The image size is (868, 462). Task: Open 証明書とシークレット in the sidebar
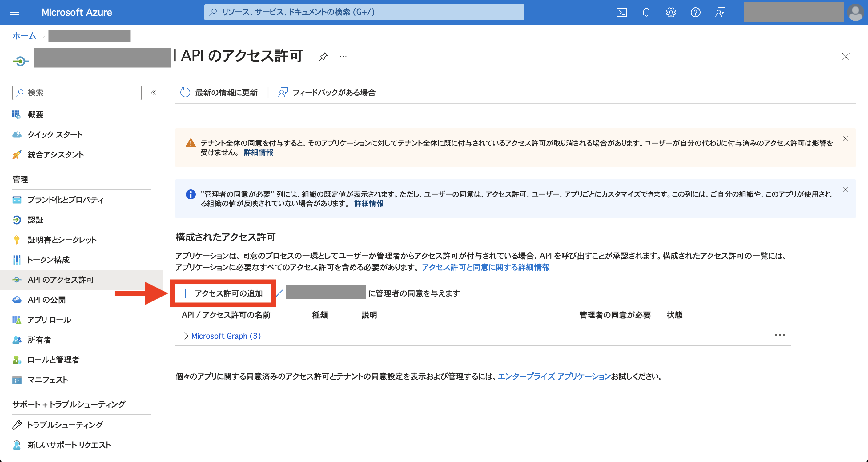coord(62,240)
